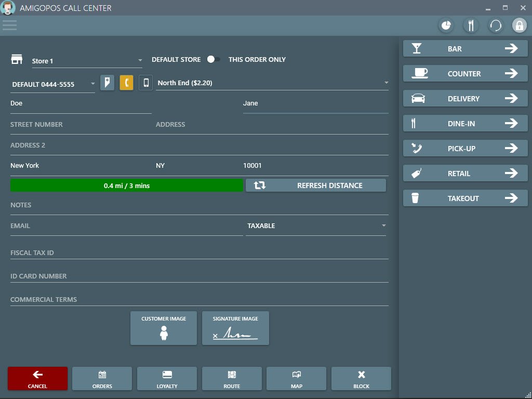Select the Pick-Up order type

tap(465, 149)
